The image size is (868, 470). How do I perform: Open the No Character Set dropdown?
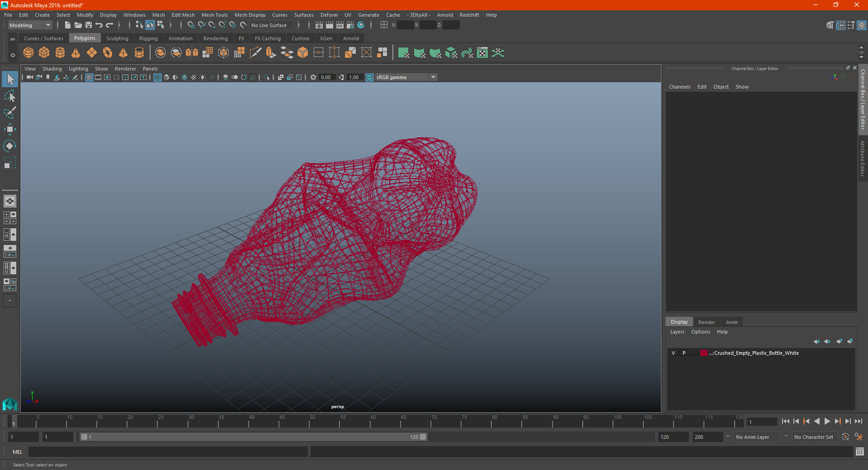point(814,437)
